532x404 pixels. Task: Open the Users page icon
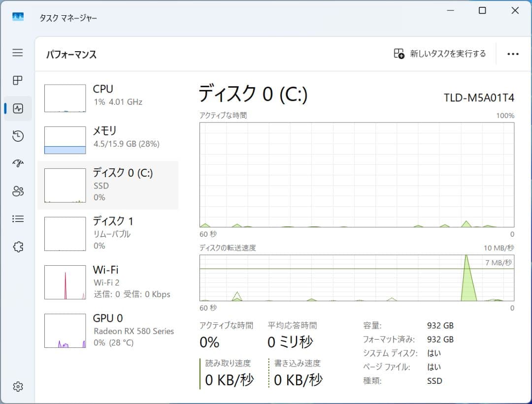18,191
